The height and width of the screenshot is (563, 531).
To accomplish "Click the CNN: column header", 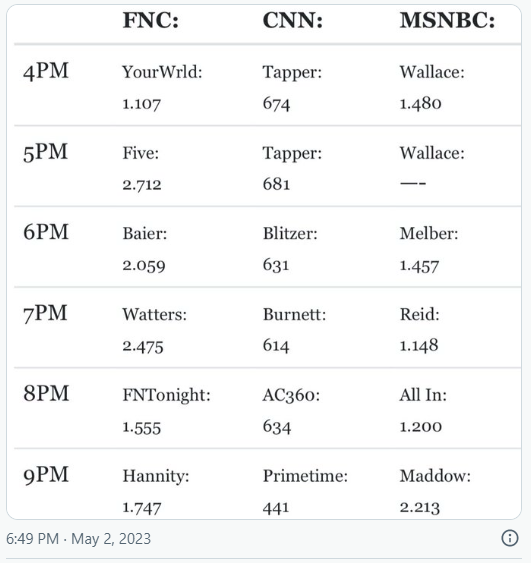I will tap(293, 20).
